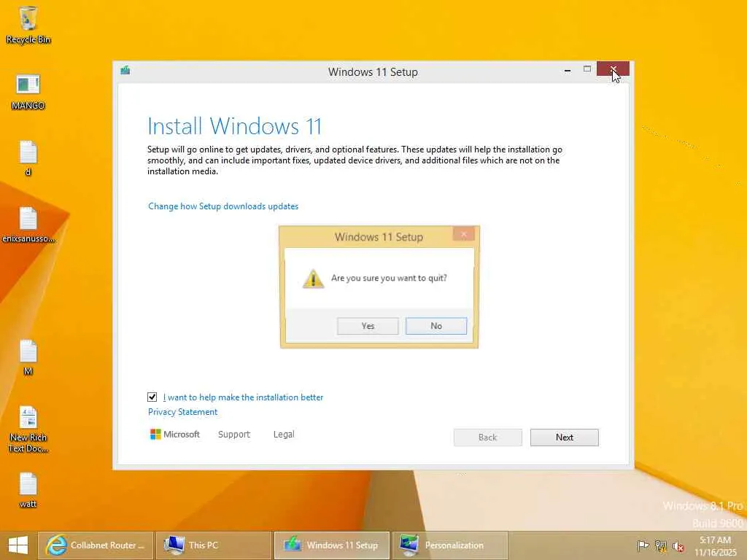Viewport: 747px width, 560px height.
Task: Uncheck help make the installation better checkbox
Action: click(x=152, y=397)
